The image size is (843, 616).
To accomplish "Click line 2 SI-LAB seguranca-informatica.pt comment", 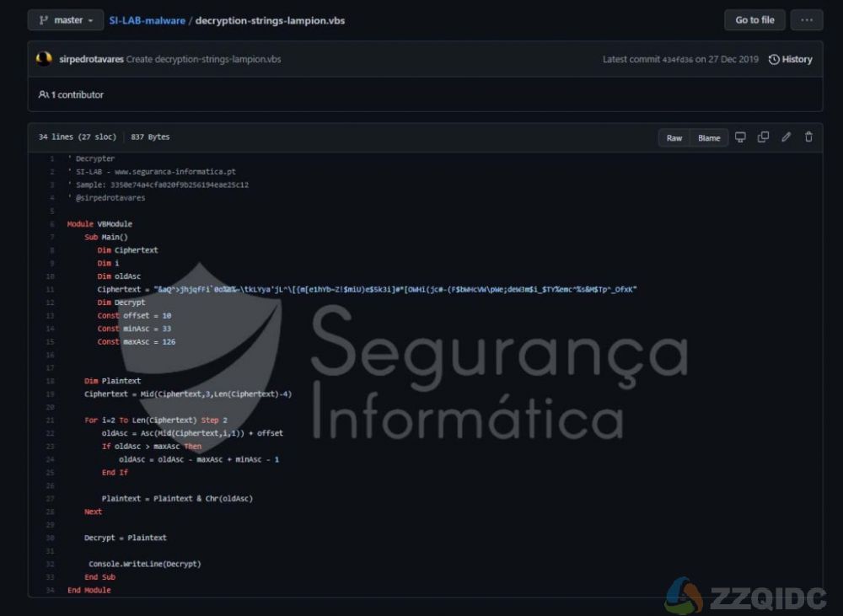I will 152,171.
